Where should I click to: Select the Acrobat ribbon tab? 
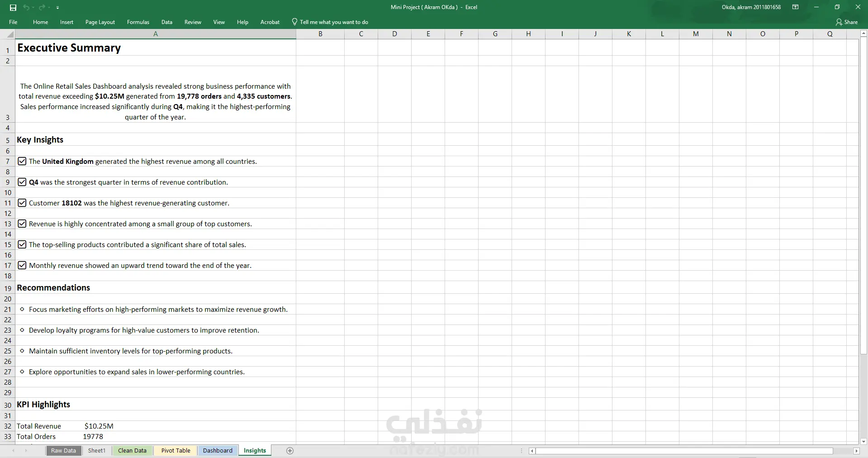coord(270,22)
